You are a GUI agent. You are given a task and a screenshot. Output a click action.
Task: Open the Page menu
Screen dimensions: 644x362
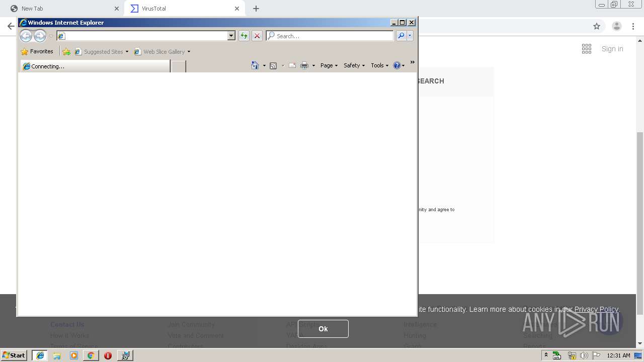click(x=329, y=65)
